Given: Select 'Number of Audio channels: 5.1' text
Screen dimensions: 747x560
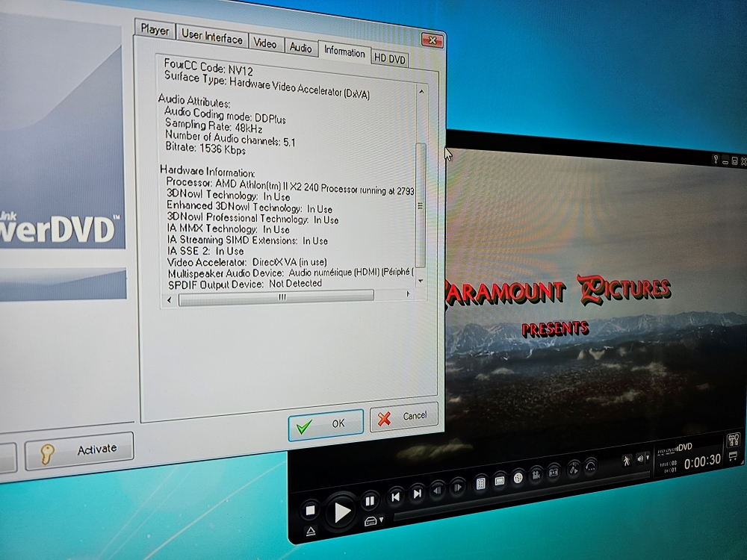Looking at the screenshot, I should click(x=231, y=139).
